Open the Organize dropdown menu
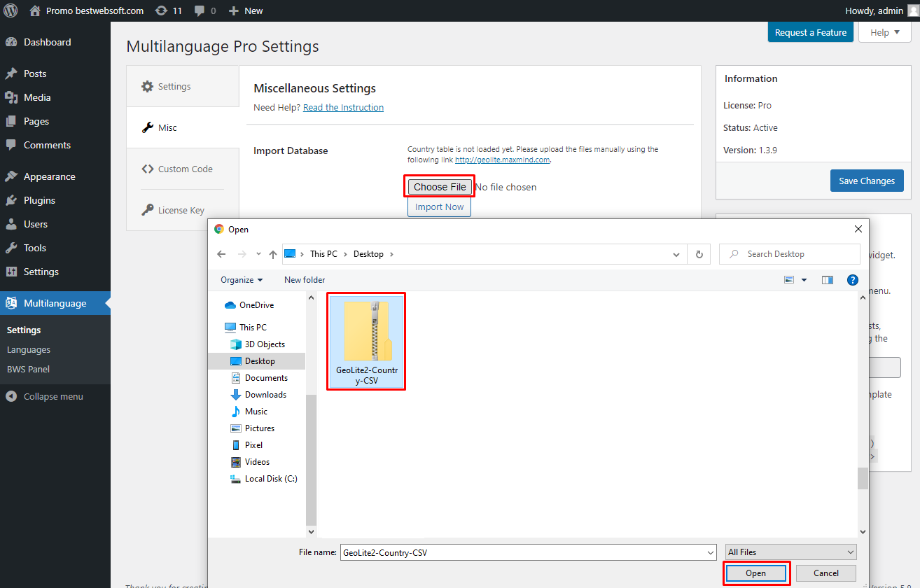 pyautogui.click(x=242, y=280)
